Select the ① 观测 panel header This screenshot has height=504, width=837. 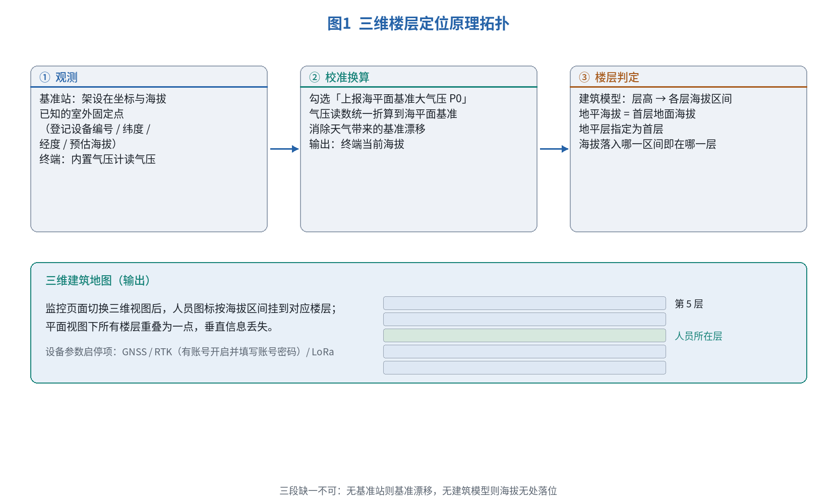pyautogui.click(x=149, y=77)
